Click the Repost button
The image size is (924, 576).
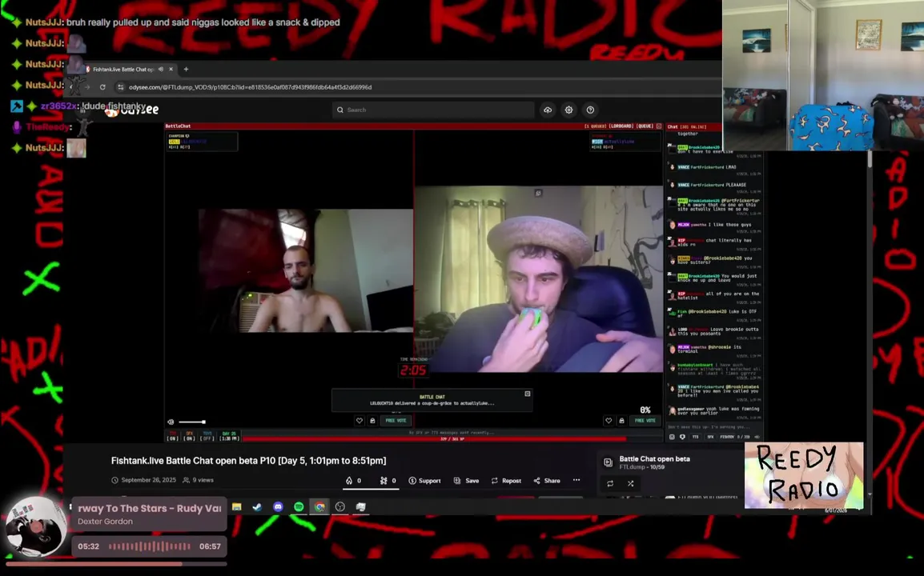point(506,481)
